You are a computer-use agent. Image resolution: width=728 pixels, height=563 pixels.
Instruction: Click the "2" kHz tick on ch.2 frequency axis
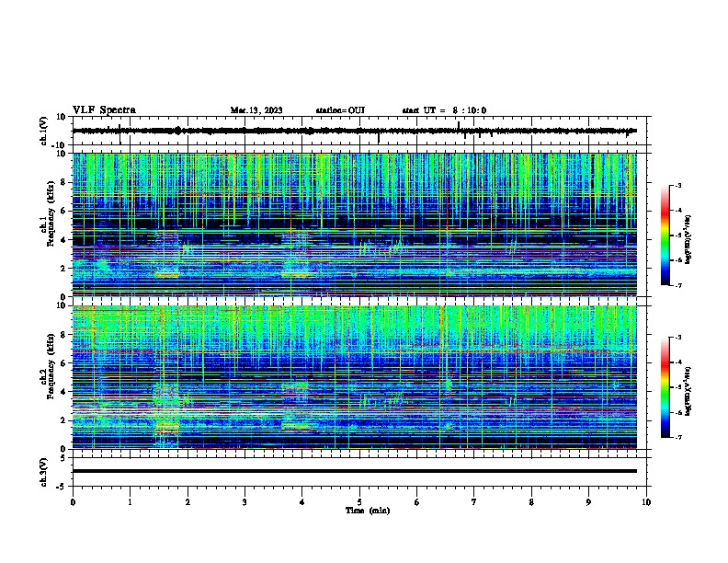[x=64, y=420]
